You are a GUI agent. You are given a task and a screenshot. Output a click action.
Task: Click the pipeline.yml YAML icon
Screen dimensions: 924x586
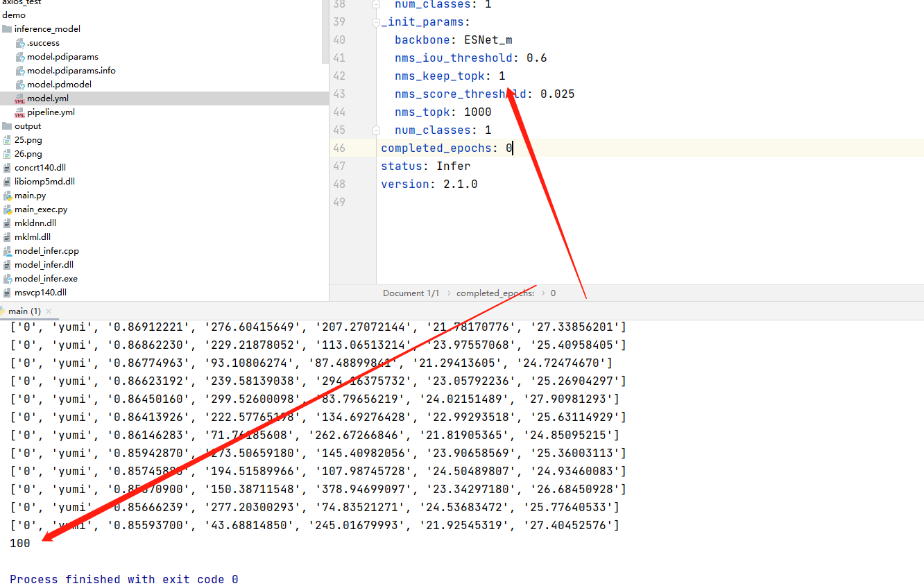click(x=19, y=112)
